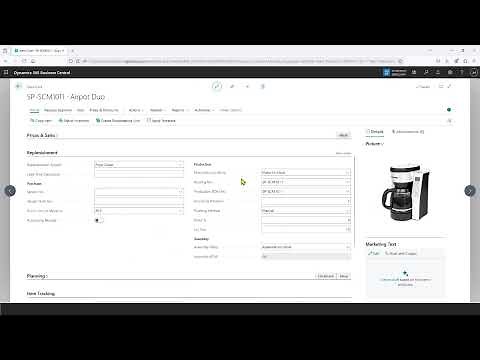Viewport: 480px width, 360px height.
Task: Open the Home menu tab
Action: pos(34,110)
